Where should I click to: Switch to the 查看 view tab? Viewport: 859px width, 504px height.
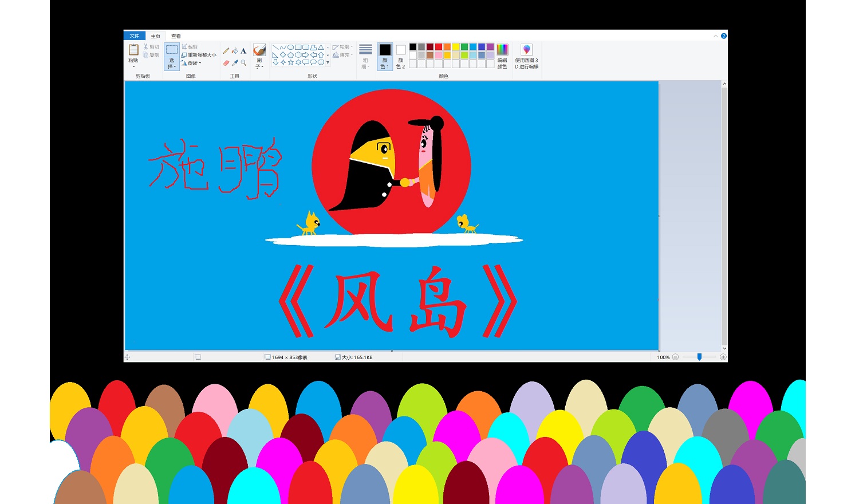coord(176,36)
